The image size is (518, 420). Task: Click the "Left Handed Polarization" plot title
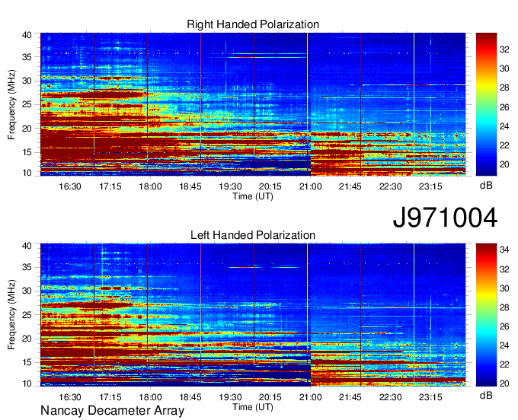click(253, 235)
